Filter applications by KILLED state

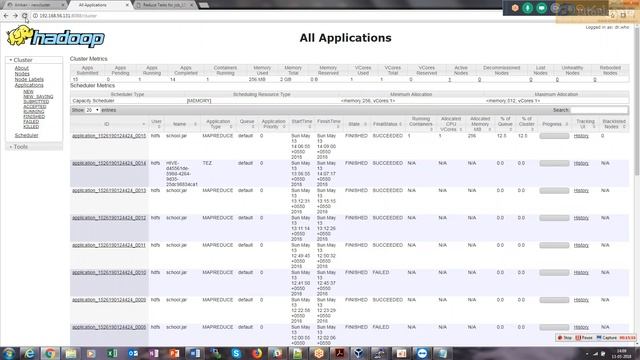(31, 127)
